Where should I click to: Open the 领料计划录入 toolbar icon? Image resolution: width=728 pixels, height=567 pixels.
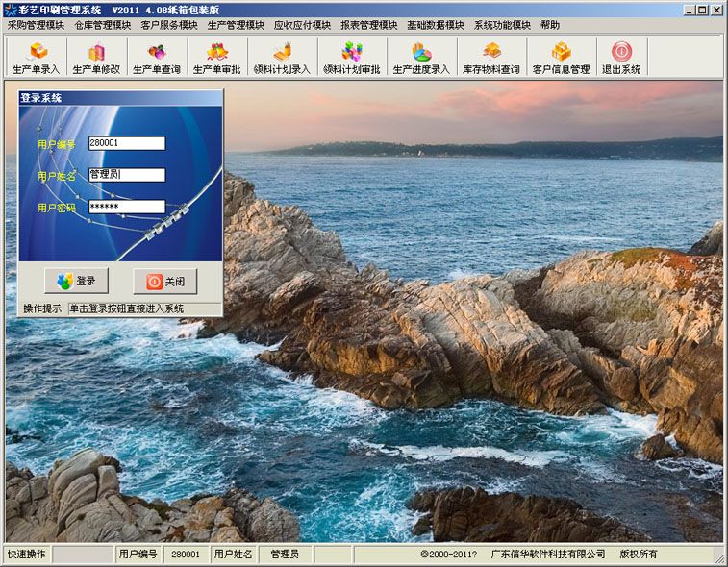click(x=283, y=58)
